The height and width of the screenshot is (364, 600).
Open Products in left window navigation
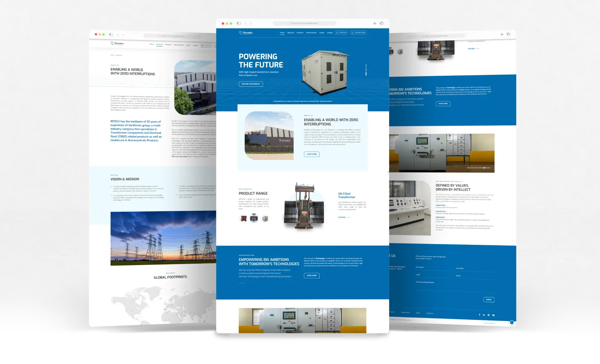click(x=168, y=45)
